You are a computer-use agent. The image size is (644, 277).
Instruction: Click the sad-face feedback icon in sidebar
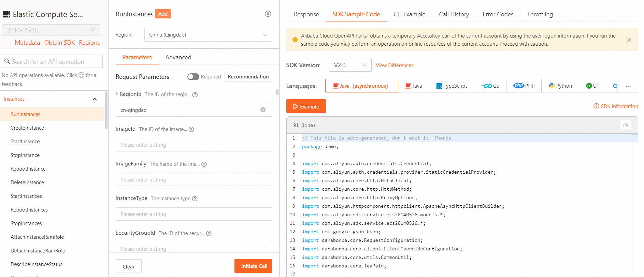(82, 75)
